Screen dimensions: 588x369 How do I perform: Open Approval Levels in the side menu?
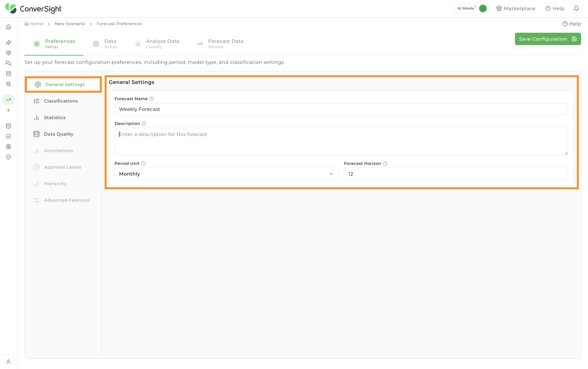coord(63,167)
